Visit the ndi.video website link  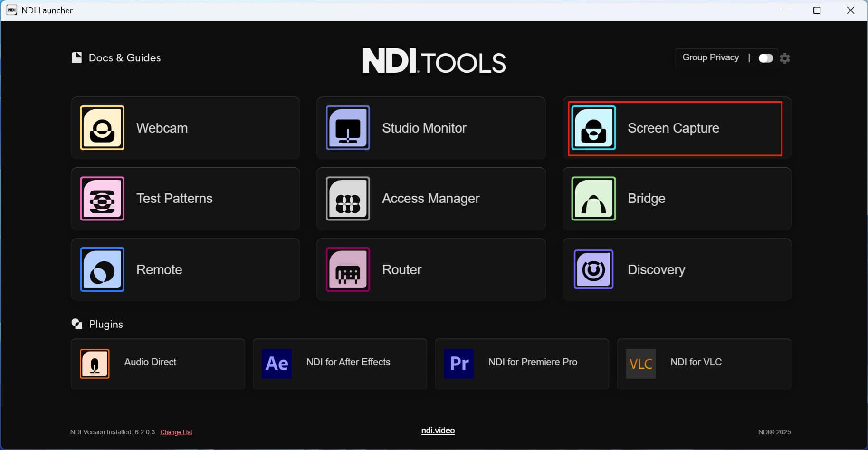[438, 431]
